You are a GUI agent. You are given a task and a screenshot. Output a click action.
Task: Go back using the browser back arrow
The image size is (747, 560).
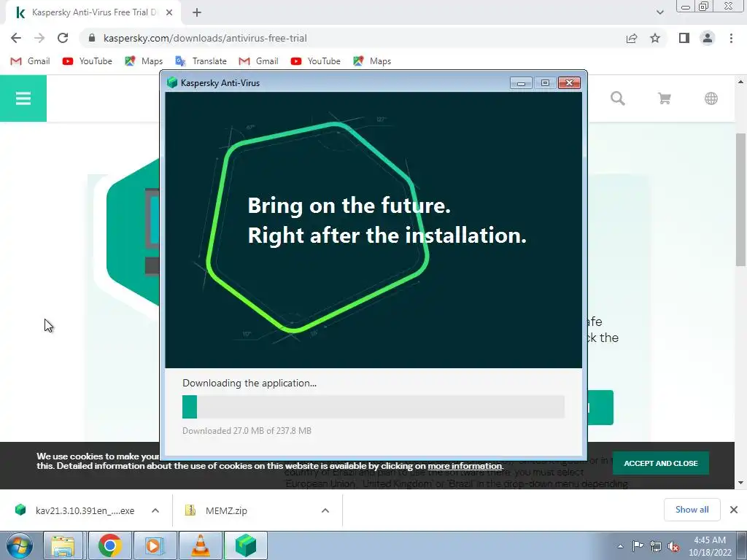[x=16, y=38]
